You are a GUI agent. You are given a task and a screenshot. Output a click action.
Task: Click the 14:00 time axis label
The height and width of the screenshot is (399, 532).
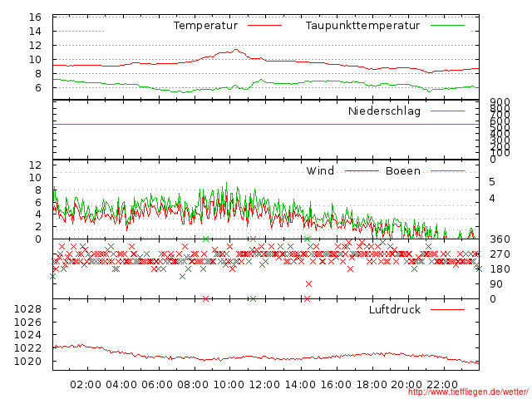(300, 385)
